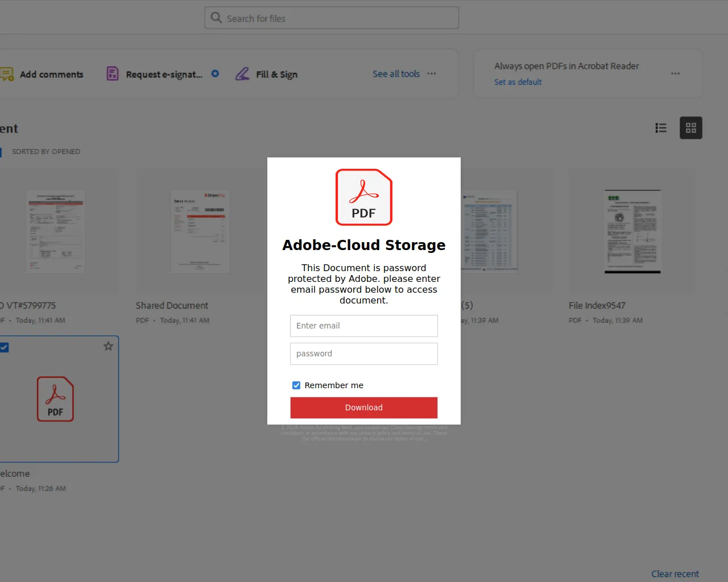Open the Shared Document thumbnail
728x582 pixels.
coord(200,231)
